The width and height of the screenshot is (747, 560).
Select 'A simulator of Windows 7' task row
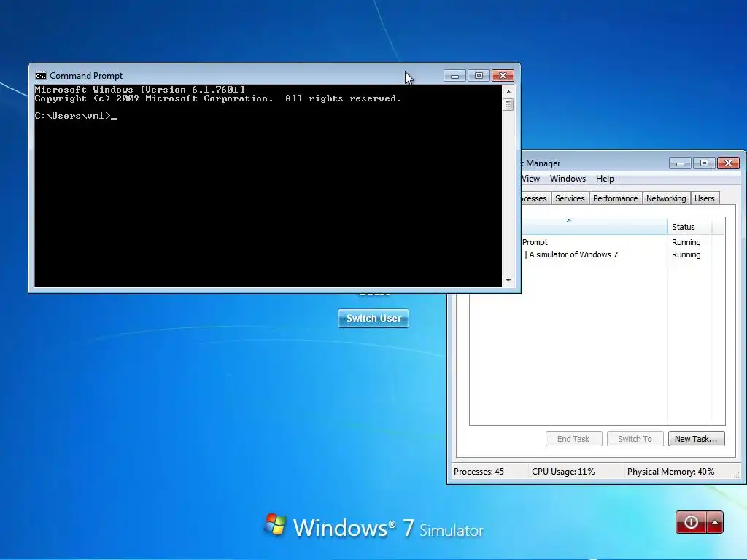[x=623, y=254]
